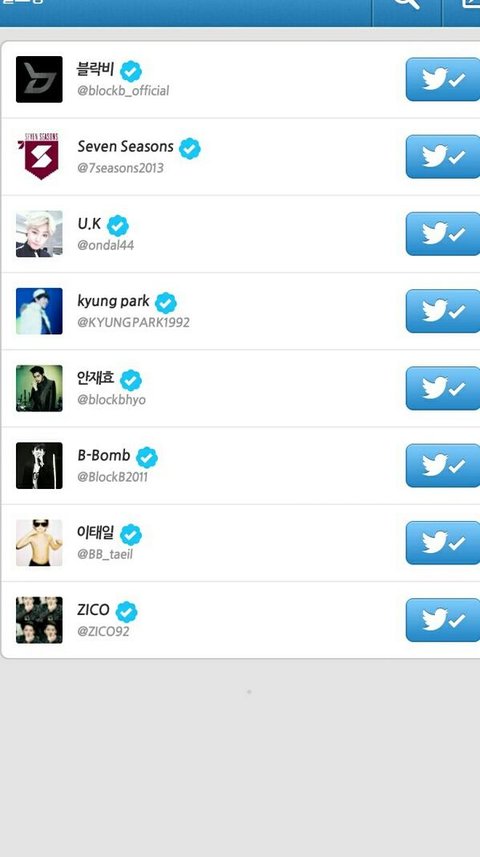Open the search magnifier icon in header
This screenshot has height=857, width=480.
click(x=407, y=5)
